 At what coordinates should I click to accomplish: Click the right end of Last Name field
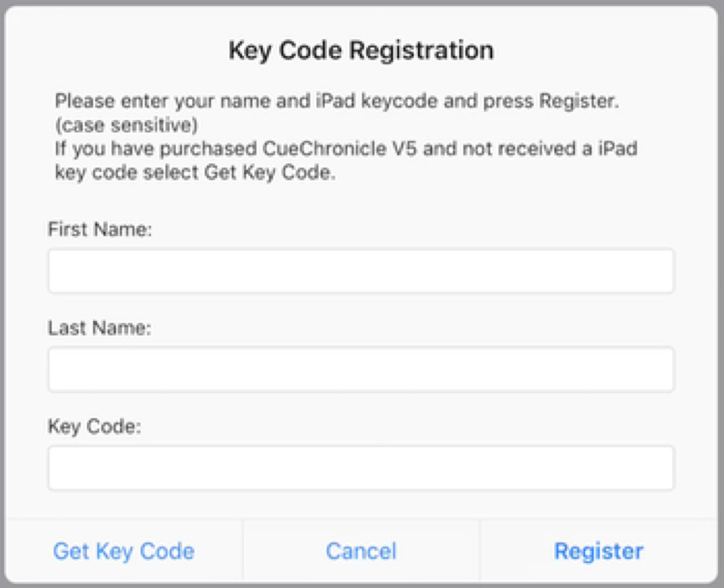click(x=657, y=369)
